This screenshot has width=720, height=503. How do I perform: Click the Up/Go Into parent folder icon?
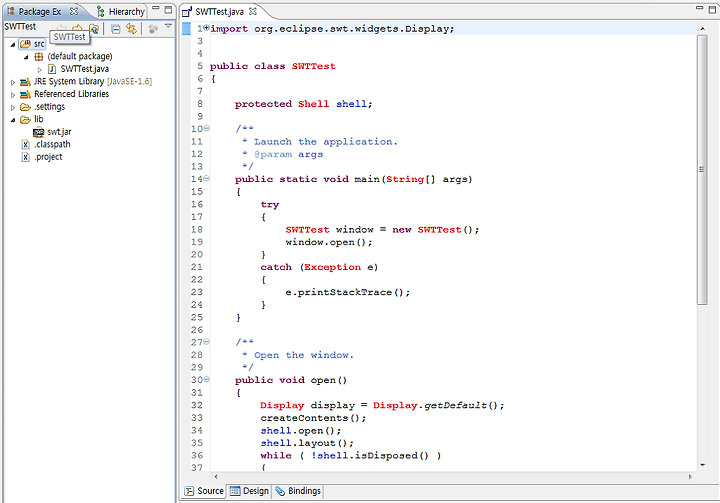(x=94, y=29)
